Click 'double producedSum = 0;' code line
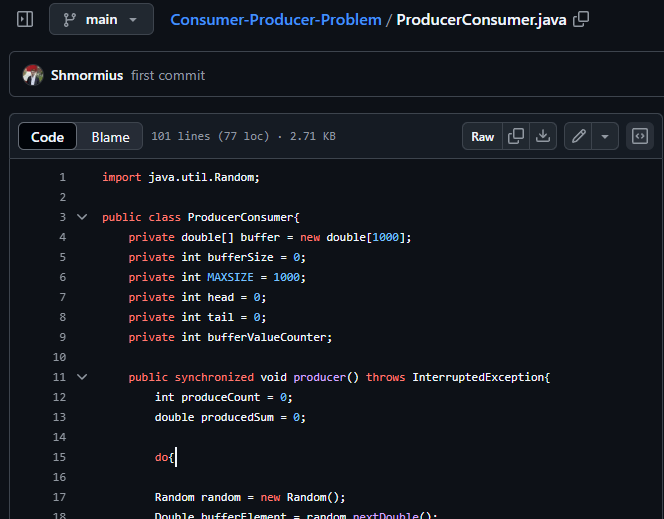This screenshot has width=664, height=519. click(230, 417)
